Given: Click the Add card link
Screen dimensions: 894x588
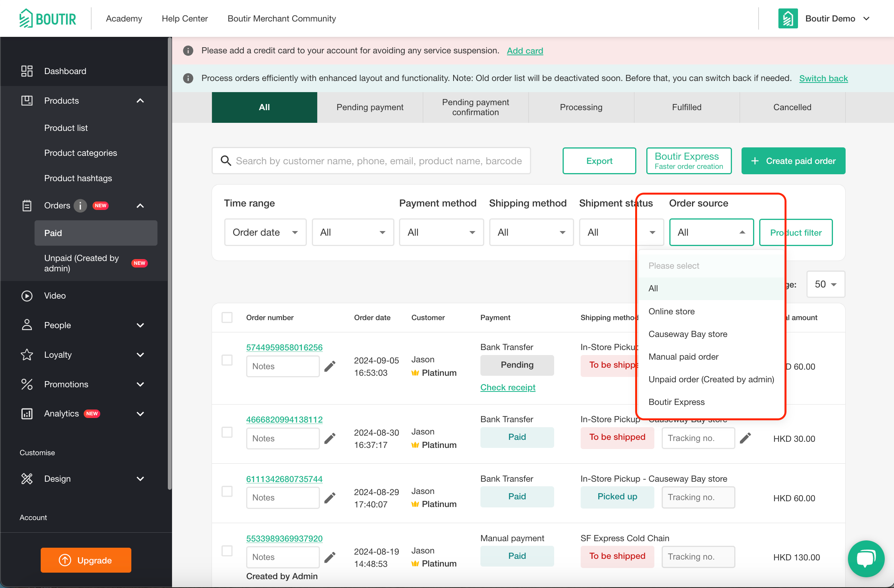Looking at the screenshot, I should (x=525, y=51).
